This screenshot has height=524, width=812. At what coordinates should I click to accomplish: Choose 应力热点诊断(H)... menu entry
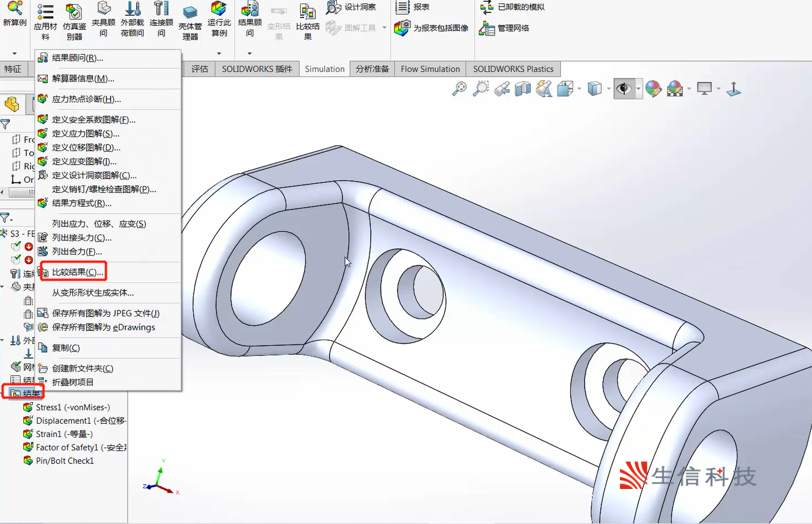pyautogui.click(x=108, y=99)
